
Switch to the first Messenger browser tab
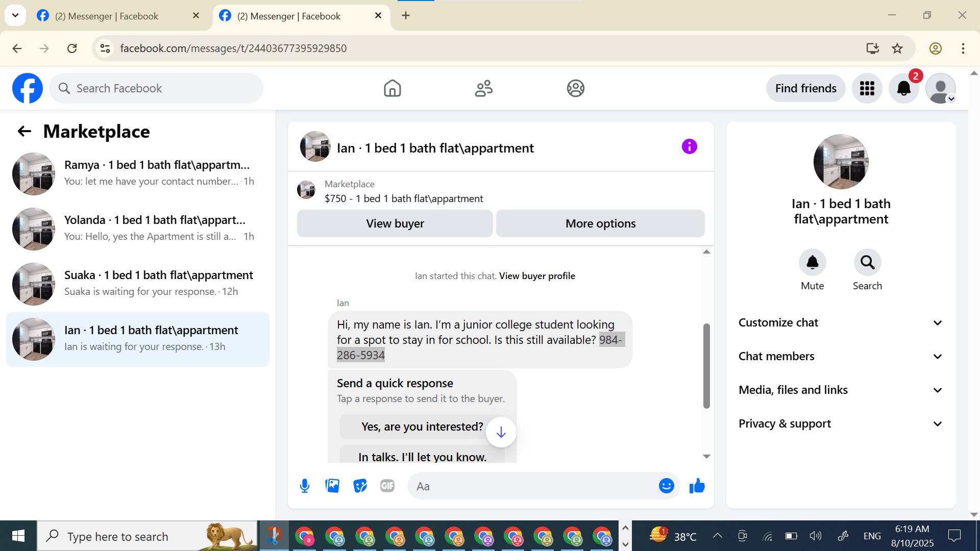tap(107, 16)
